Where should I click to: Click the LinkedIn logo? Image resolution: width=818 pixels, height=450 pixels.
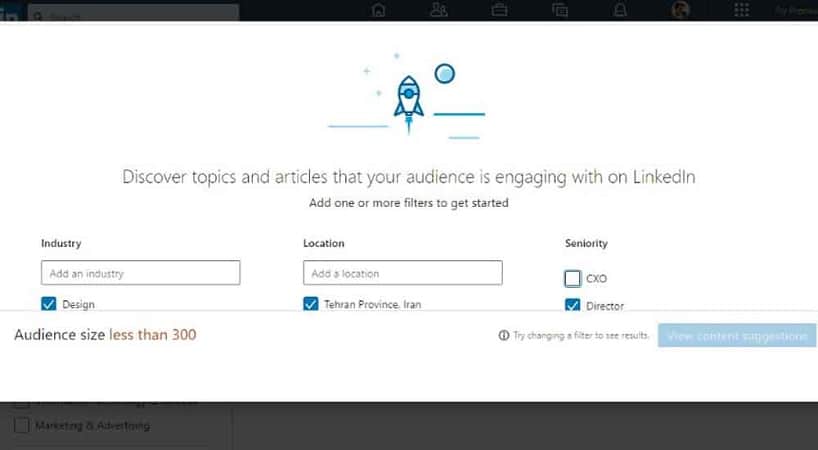click(x=9, y=13)
